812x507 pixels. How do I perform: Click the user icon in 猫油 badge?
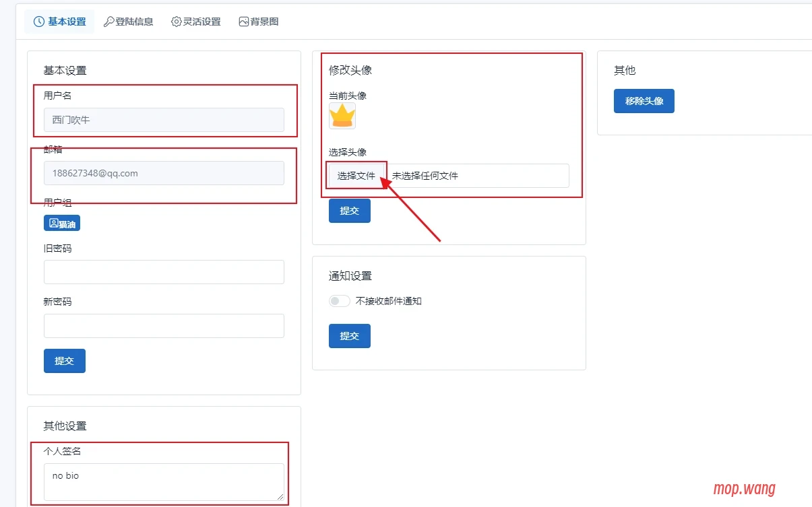54,223
